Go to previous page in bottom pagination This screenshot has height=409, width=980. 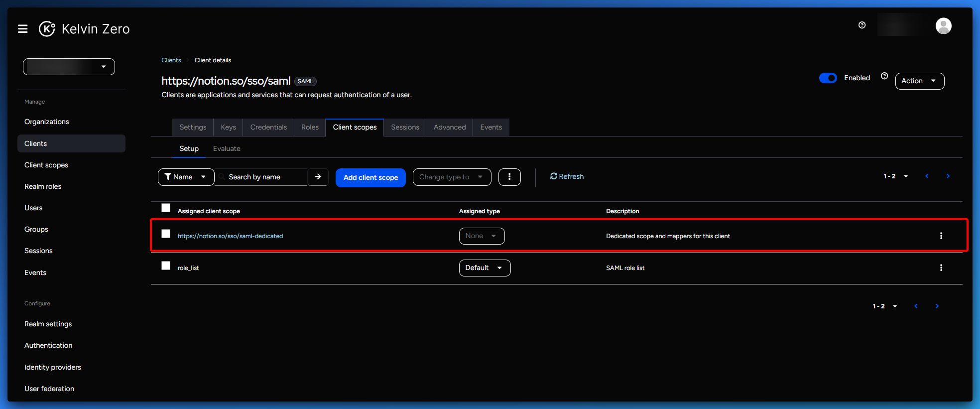[x=916, y=306]
